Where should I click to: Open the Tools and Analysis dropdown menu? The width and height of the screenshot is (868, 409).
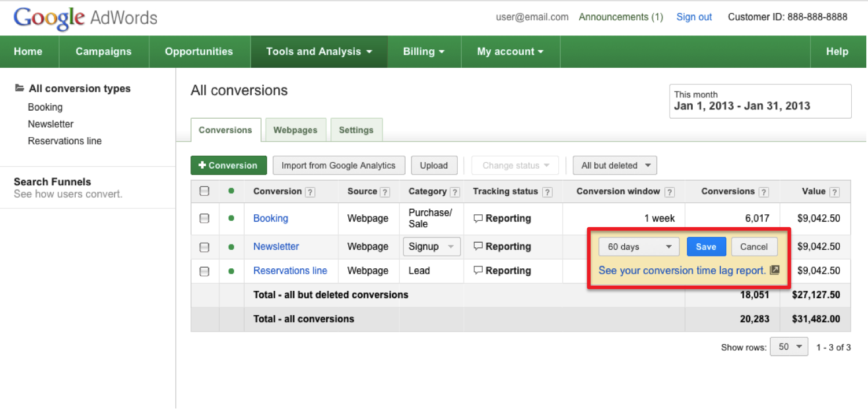(x=319, y=52)
